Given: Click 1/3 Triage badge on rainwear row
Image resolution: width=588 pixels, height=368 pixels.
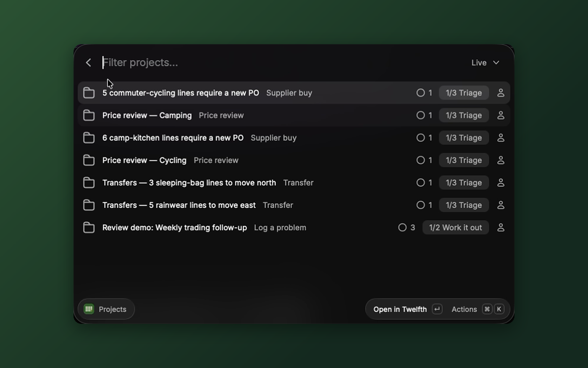Looking at the screenshot, I should [464, 205].
